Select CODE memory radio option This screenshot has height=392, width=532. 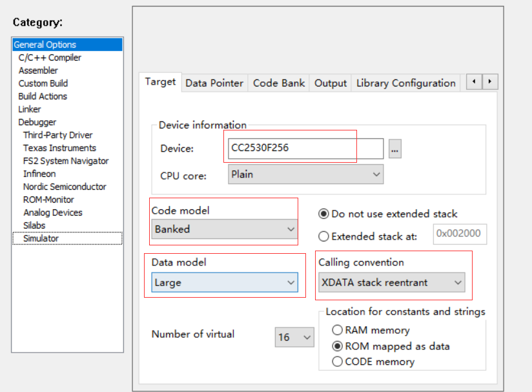pyautogui.click(x=337, y=362)
